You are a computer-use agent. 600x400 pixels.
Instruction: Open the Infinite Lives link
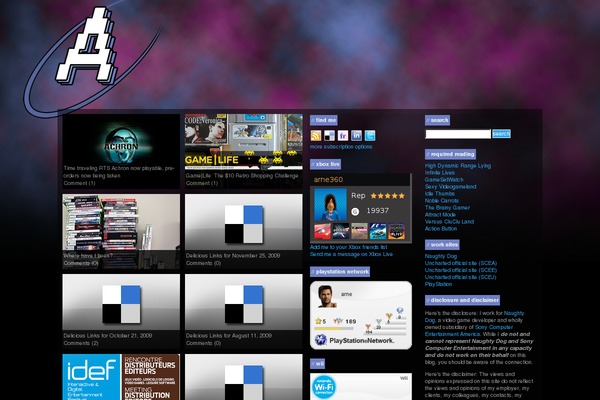pos(440,173)
